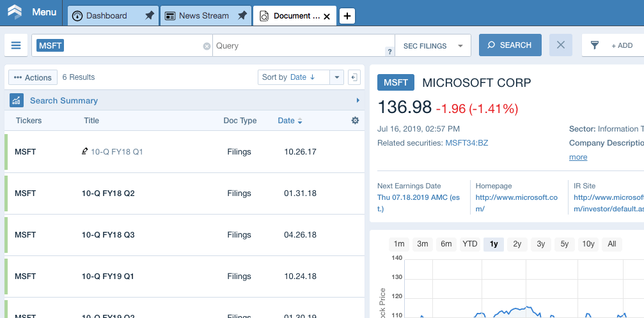Click the MSFT company badge
The height and width of the screenshot is (318, 644).
pos(396,82)
